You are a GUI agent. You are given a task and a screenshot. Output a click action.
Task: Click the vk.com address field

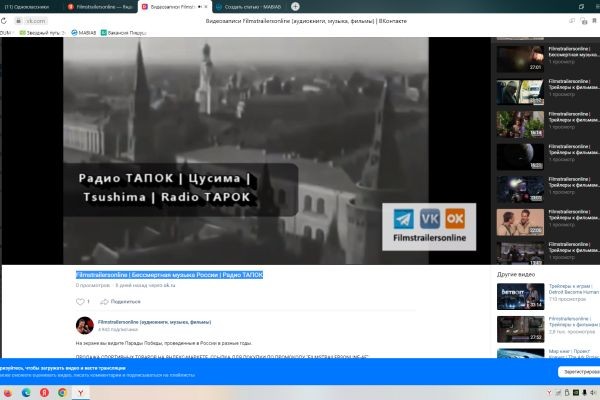coord(35,21)
